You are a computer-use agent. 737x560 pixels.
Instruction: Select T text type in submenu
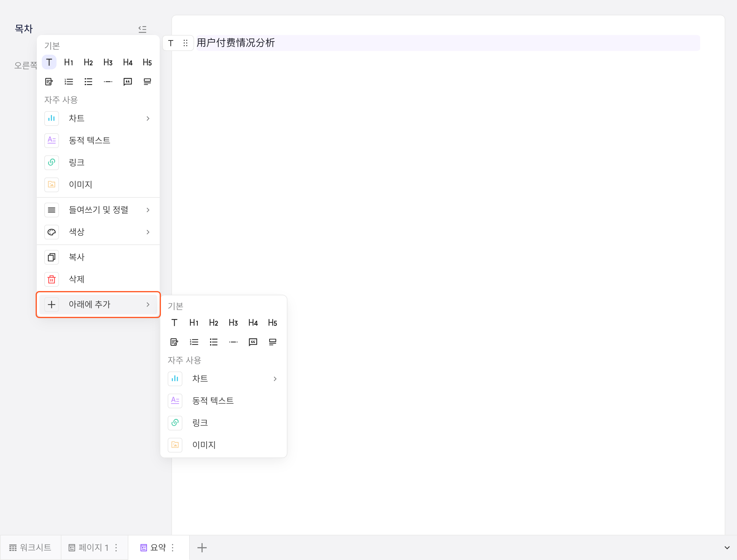[174, 323]
